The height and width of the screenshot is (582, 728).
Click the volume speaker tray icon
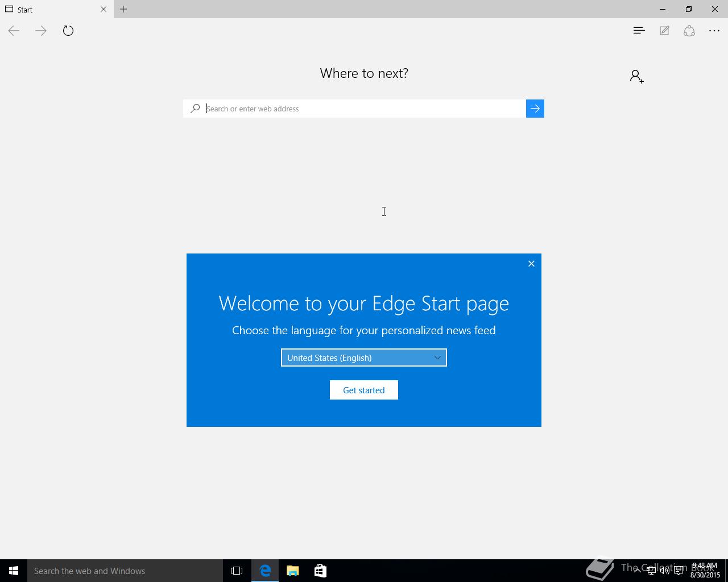coord(664,571)
